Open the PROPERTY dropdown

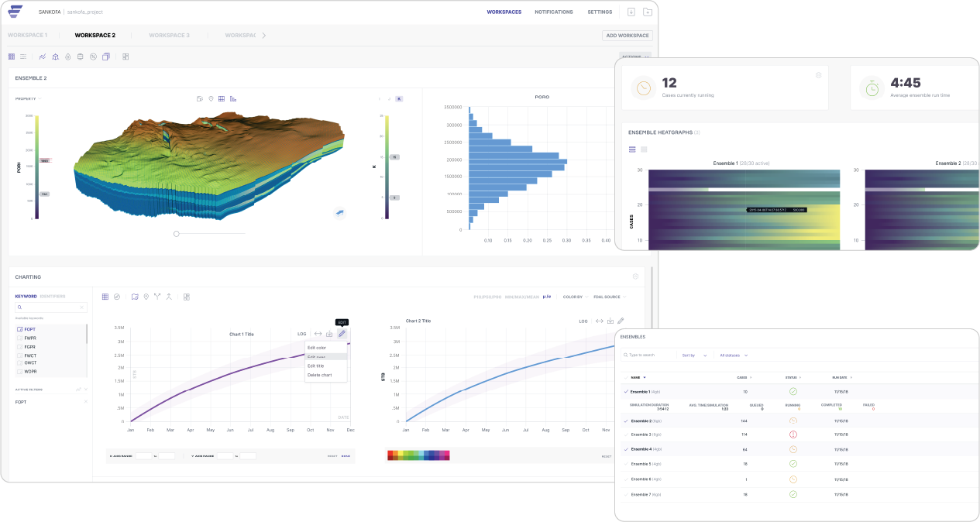click(29, 98)
